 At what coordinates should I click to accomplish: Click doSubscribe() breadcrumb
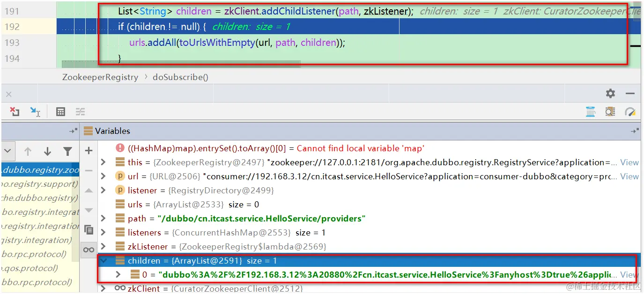point(180,77)
